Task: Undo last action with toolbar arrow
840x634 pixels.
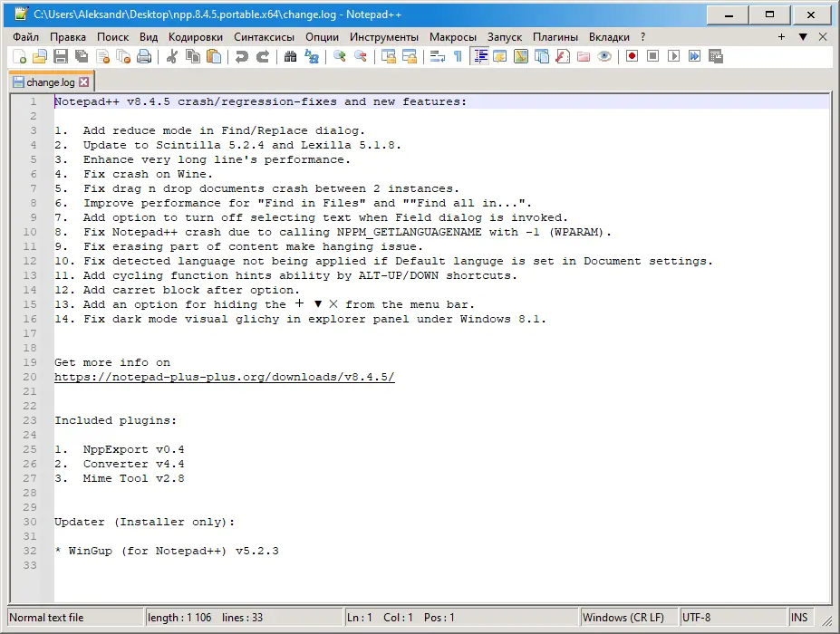Action: [x=241, y=56]
